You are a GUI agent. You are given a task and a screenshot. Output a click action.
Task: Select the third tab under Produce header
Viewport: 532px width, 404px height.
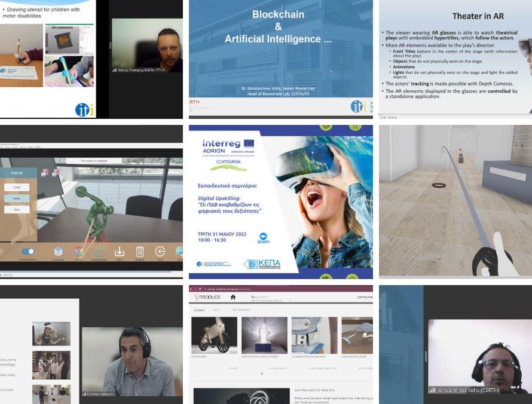pyautogui.click(x=241, y=310)
